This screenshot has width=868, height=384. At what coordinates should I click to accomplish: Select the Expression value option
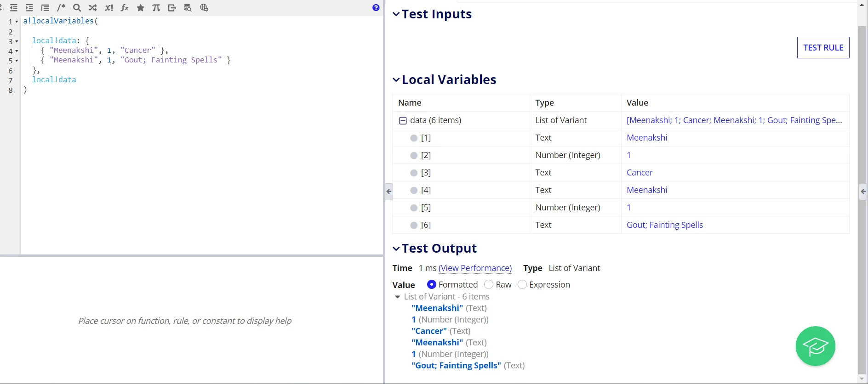click(522, 284)
